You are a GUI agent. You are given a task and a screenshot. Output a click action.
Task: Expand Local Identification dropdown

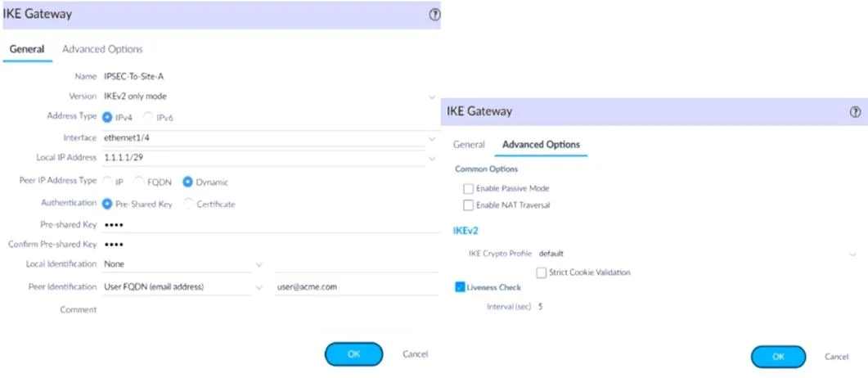coord(259,264)
